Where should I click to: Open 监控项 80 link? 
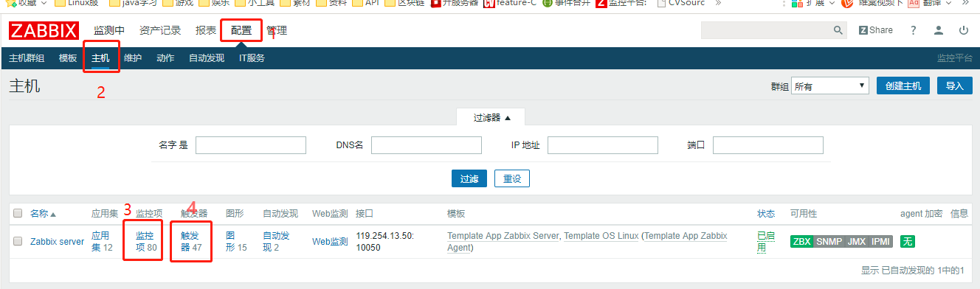click(x=146, y=241)
